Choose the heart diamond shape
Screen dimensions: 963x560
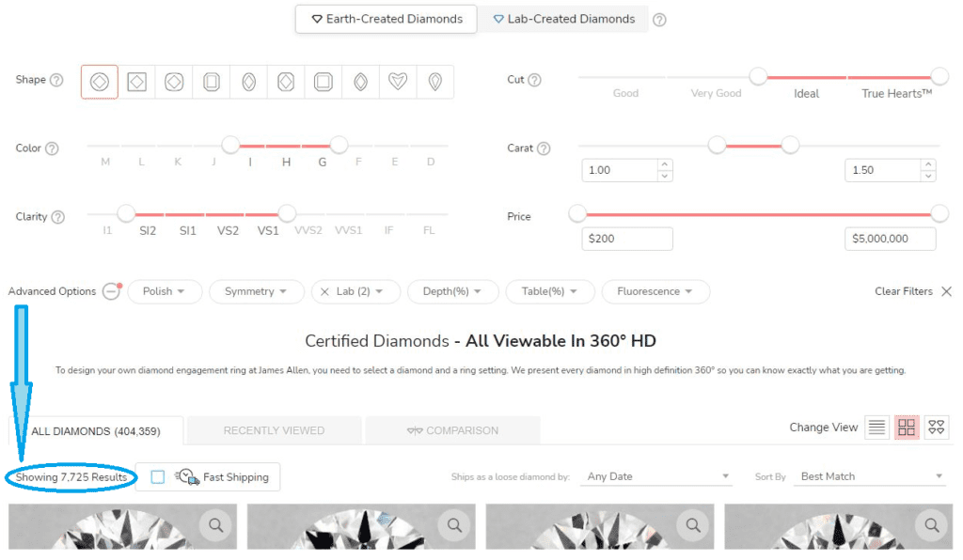[398, 82]
